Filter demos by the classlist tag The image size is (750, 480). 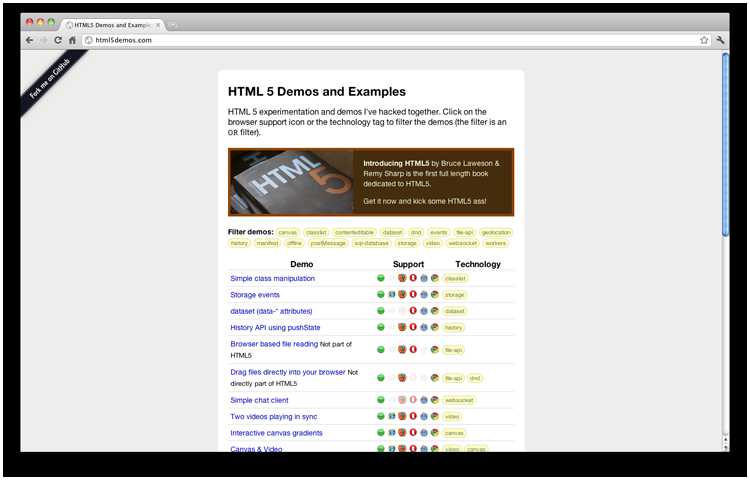(x=316, y=232)
